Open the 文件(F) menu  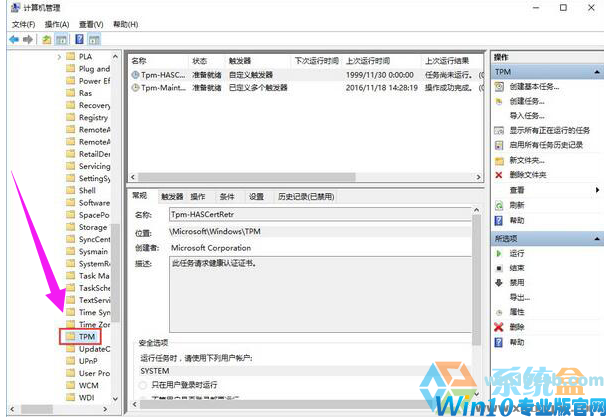(x=23, y=24)
